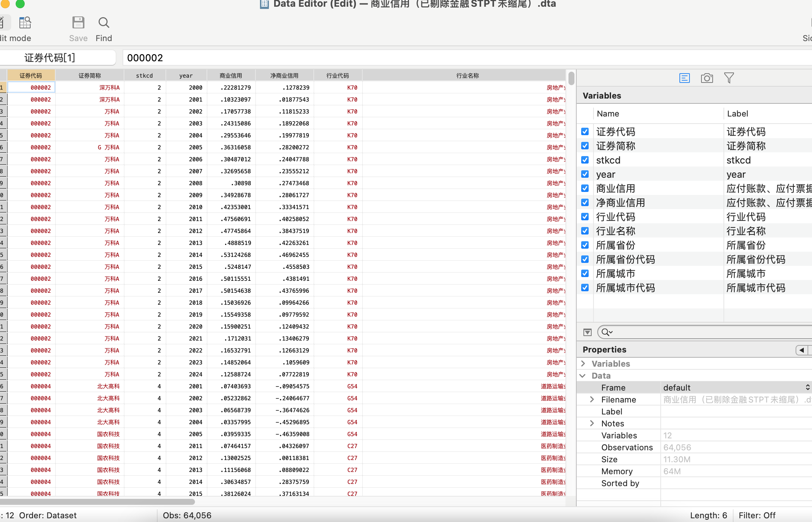This screenshot has width=812, height=522.
Task: Click the variables filter options icon
Action: [x=587, y=332]
